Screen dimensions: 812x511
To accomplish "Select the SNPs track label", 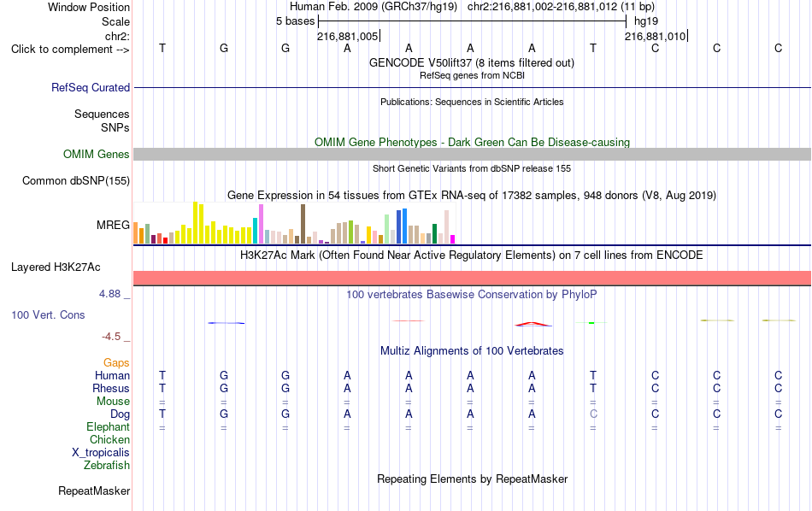I will [x=115, y=127].
